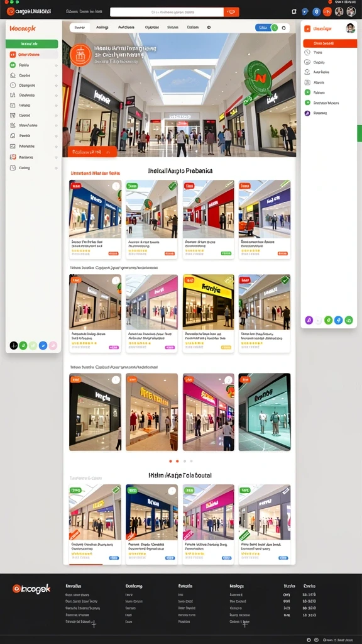Click the green button atop the left sidebar
The width and height of the screenshot is (362, 644).
(x=31, y=43)
